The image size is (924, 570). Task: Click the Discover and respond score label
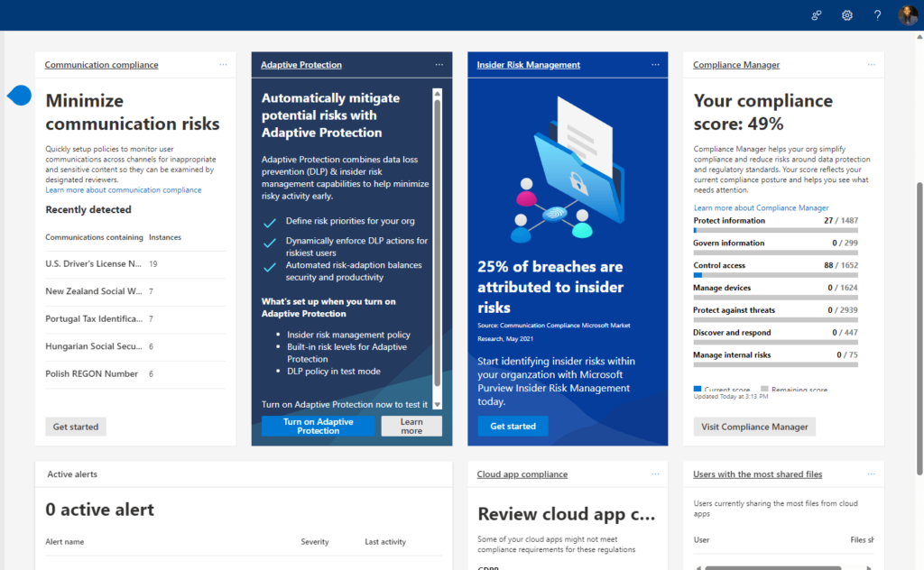[732, 333]
